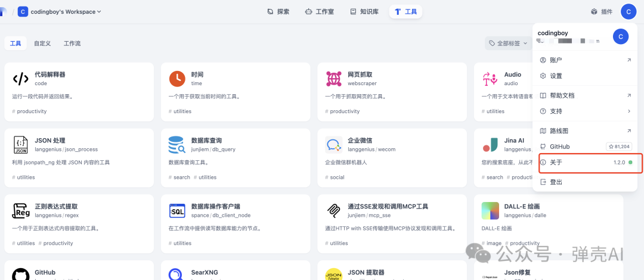The width and height of the screenshot is (644, 280).
Task: Select the 工作流 sub-tab
Action: 72,43
